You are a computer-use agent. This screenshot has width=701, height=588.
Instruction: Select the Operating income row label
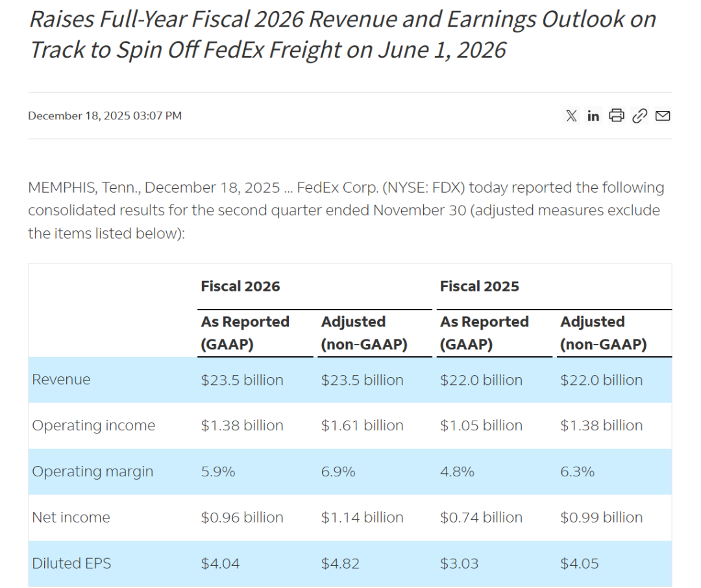(x=93, y=426)
